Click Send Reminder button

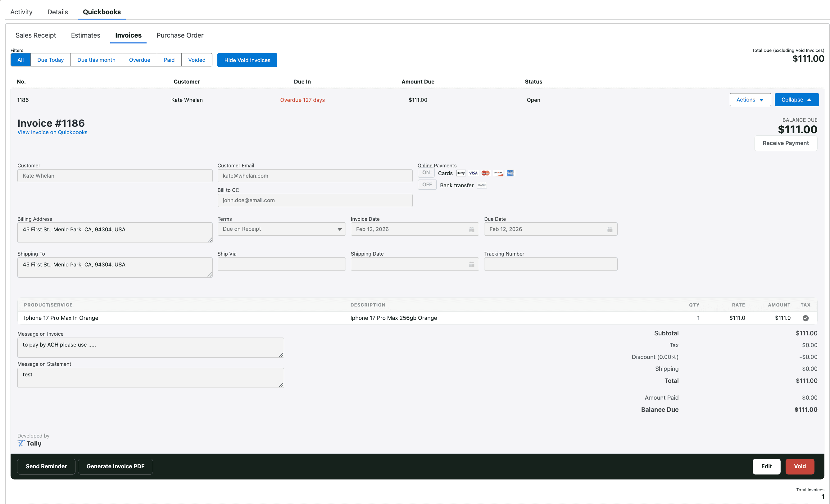(x=46, y=466)
